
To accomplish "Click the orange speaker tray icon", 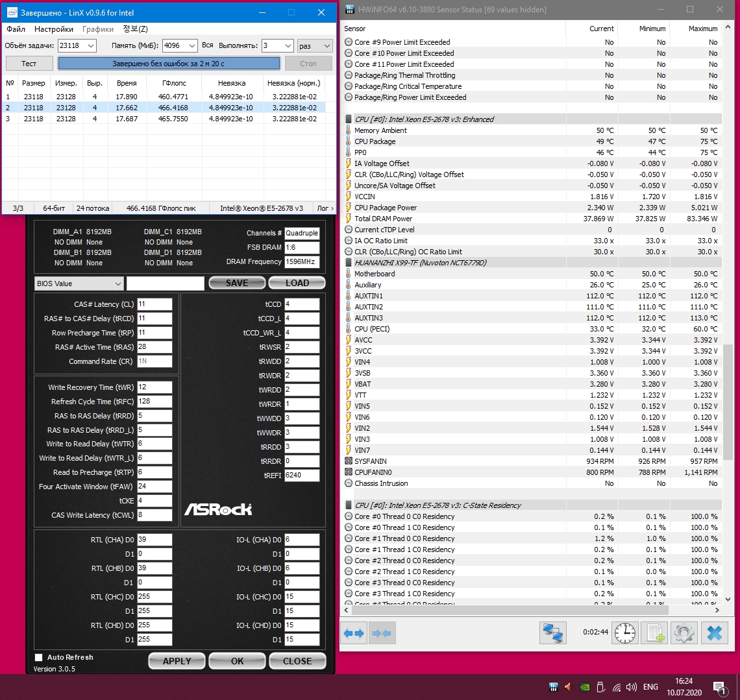I will [568, 687].
